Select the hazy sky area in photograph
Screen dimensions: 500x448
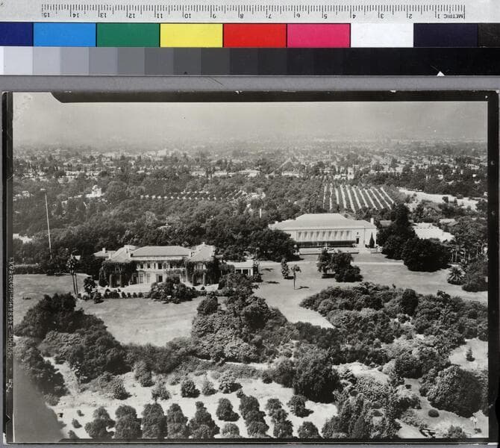click(246, 119)
